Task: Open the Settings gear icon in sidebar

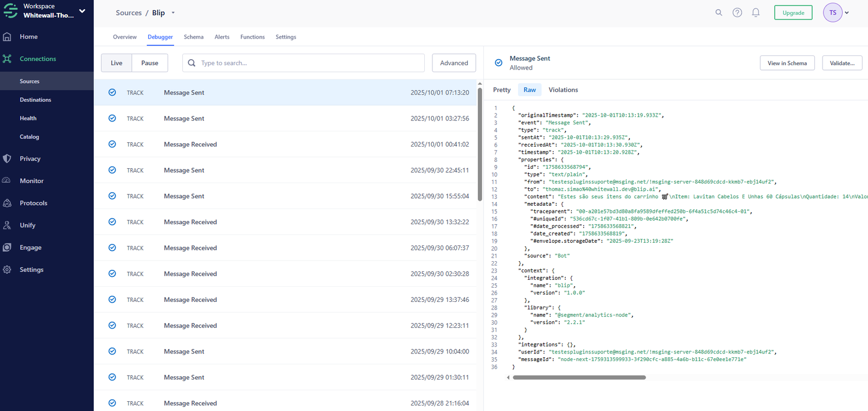Action: click(7, 270)
